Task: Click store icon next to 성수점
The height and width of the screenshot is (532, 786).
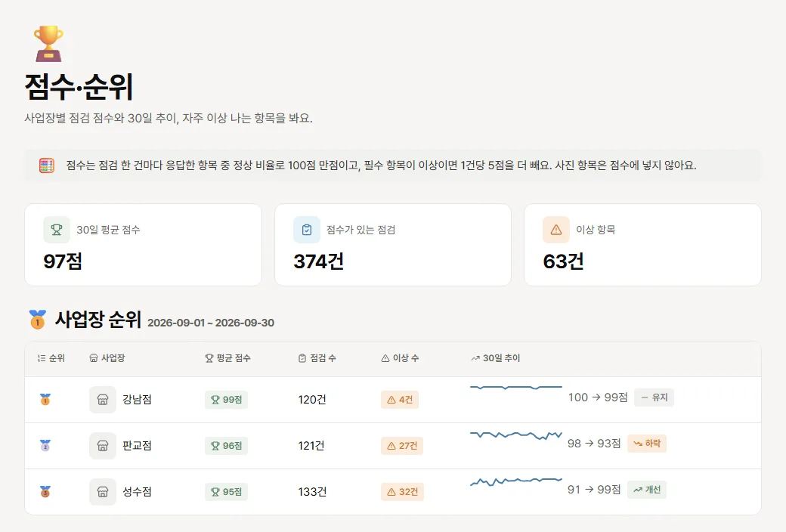Action: pyautogui.click(x=103, y=492)
